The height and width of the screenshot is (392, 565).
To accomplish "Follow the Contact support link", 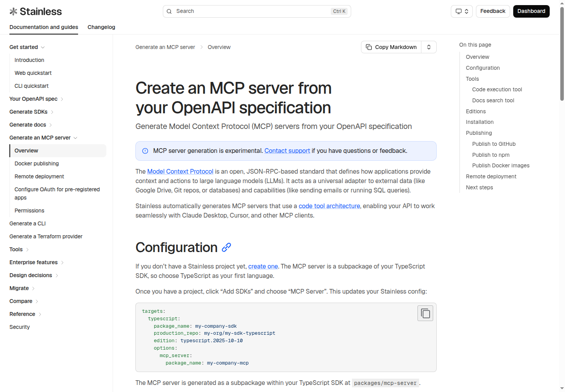I will [x=287, y=151].
